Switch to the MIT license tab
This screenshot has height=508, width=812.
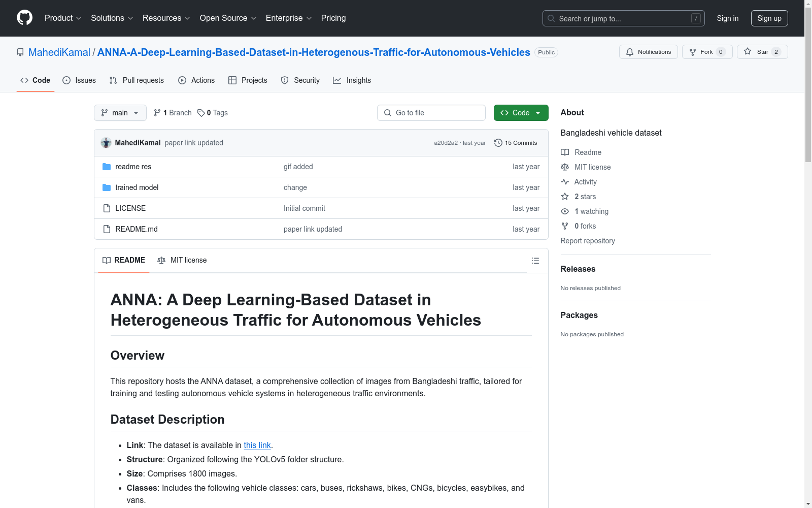182,260
